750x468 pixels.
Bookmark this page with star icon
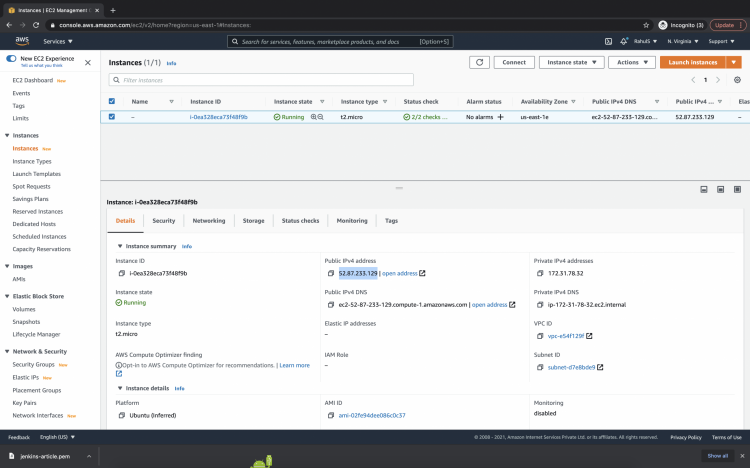[x=646, y=25]
